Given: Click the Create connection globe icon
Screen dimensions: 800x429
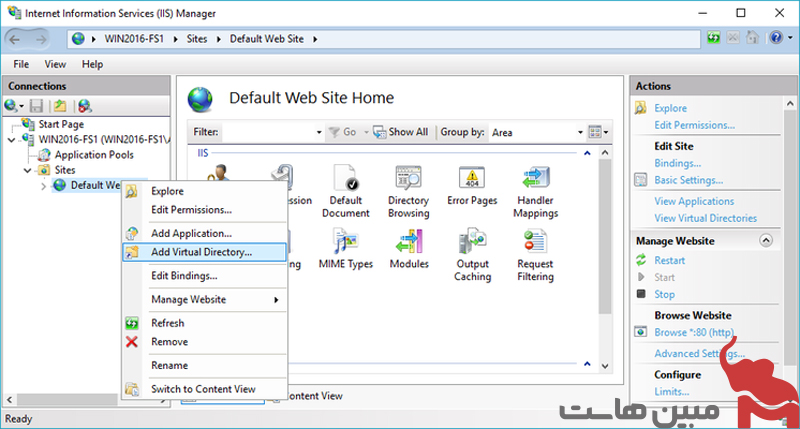Looking at the screenshot, I should coord(10,106).
